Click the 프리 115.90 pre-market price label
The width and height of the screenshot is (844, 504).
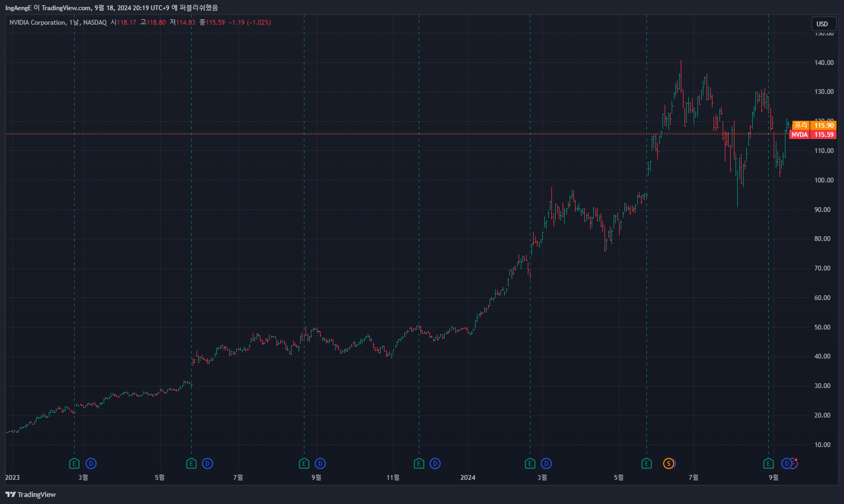pyautogui.click(x=814, y=126)
